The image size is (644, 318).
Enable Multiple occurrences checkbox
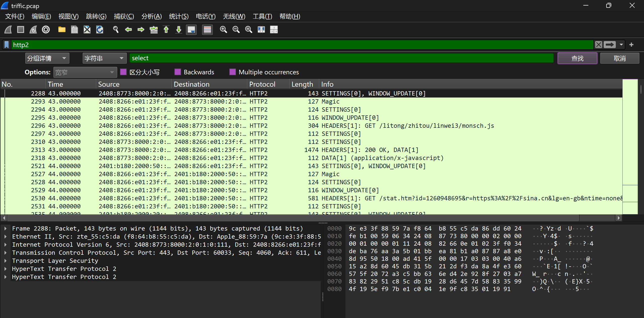(233, 72)
